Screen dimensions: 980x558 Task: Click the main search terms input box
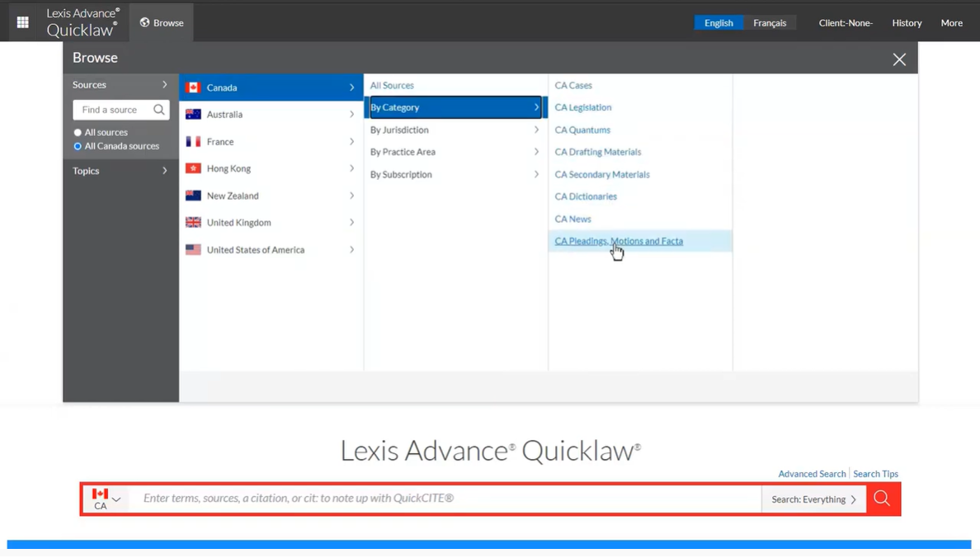(x=446, y=499)
